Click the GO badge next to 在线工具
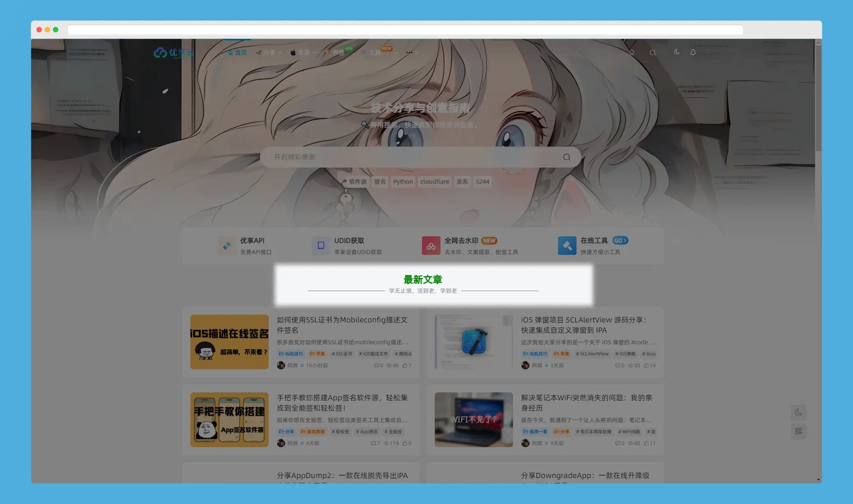This screenshot has width=853, height=504. tap(620, 240)
